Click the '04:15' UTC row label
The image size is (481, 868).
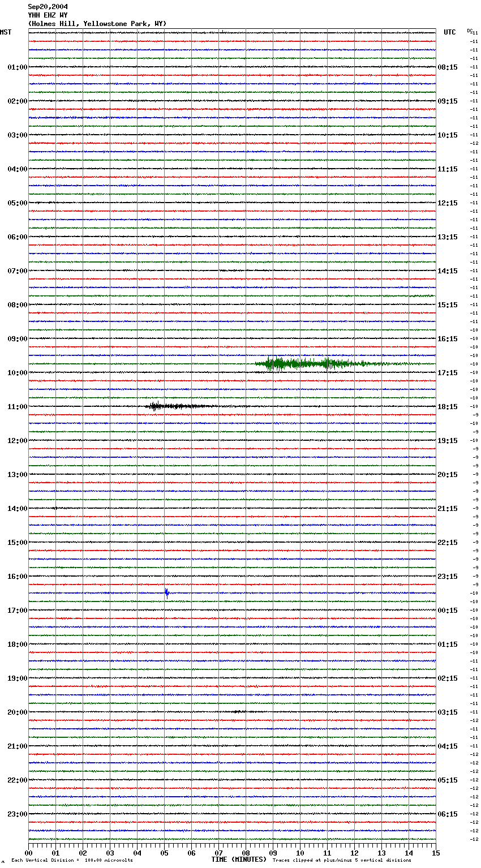point(448,746)
